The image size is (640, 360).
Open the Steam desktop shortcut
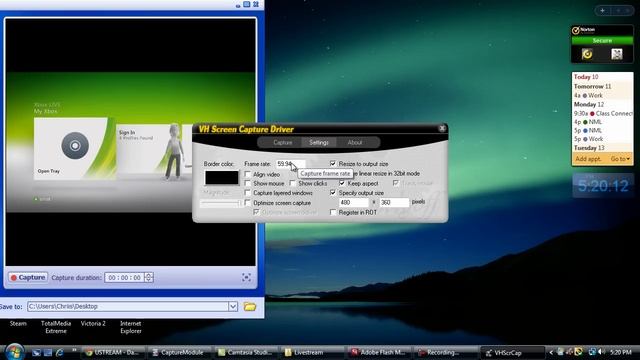pyautogui.click(x=18, y=323)
